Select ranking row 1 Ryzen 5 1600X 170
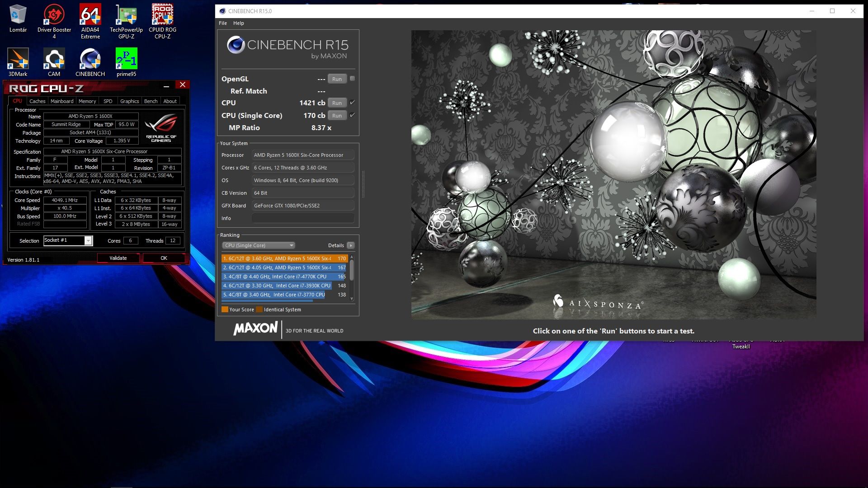The width and height of the screenshot is (868, 488). pyautogui.click(x=284, y=258)
